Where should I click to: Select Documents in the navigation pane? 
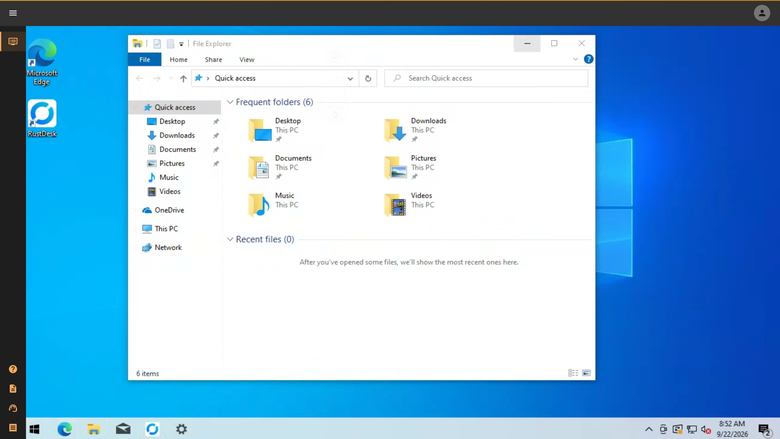177,149
